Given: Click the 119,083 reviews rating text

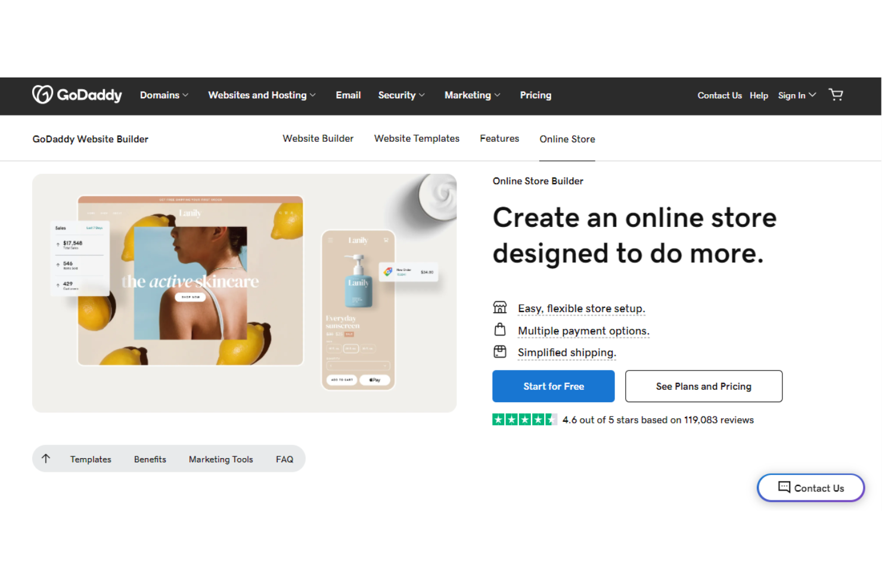Looking at the screenshot, I should [x=658, y=419].
